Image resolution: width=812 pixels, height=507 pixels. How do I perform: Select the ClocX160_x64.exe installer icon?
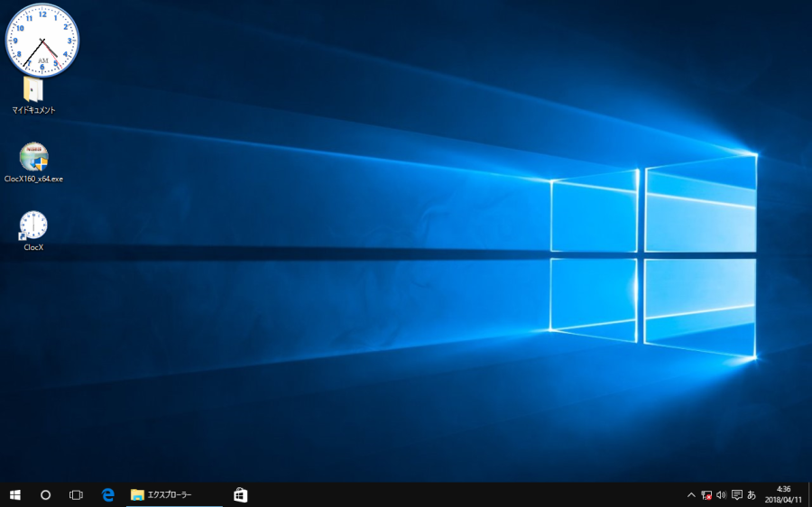[33, 156]
